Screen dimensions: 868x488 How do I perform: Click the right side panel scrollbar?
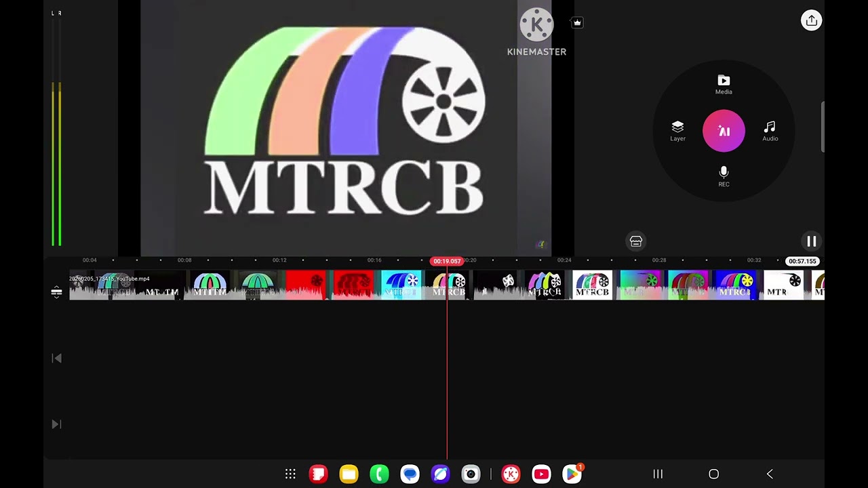823,127
